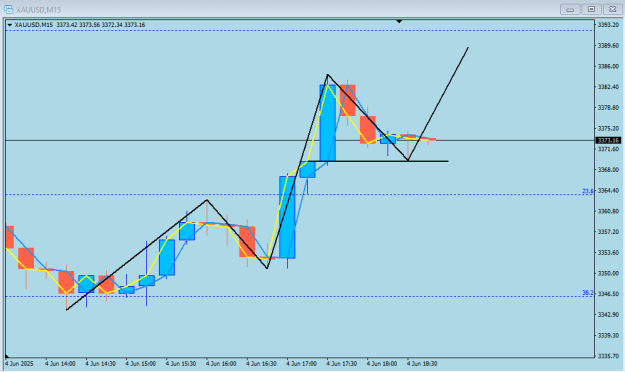
Task: Click the XAUUSD,M15 window title text
Action: 39,9
